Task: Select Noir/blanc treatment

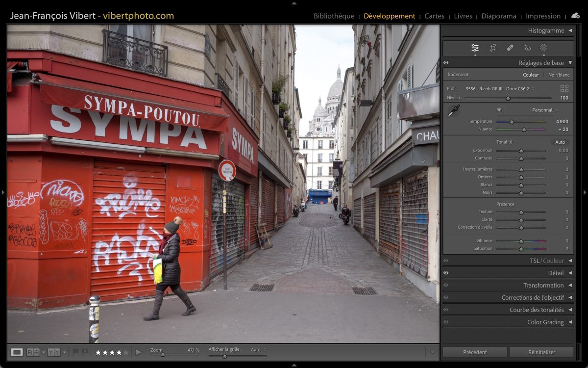Action: [x=559, y=75]
